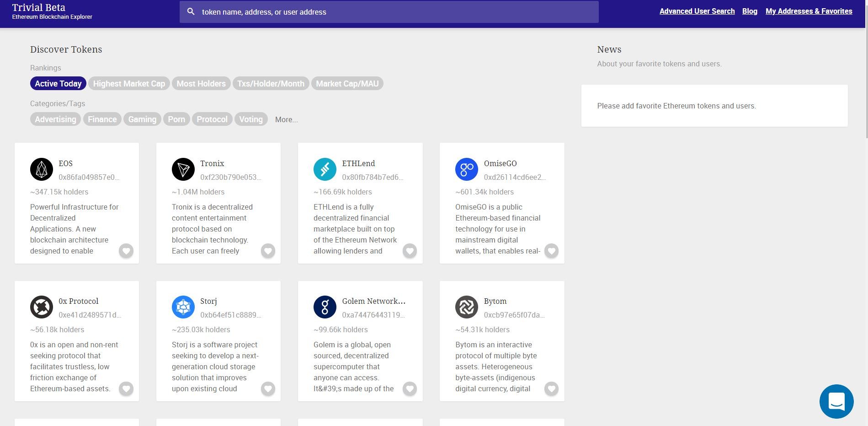Open My Addresses & Favorites link
Viewport: 868px width, 426px height.
809,11
